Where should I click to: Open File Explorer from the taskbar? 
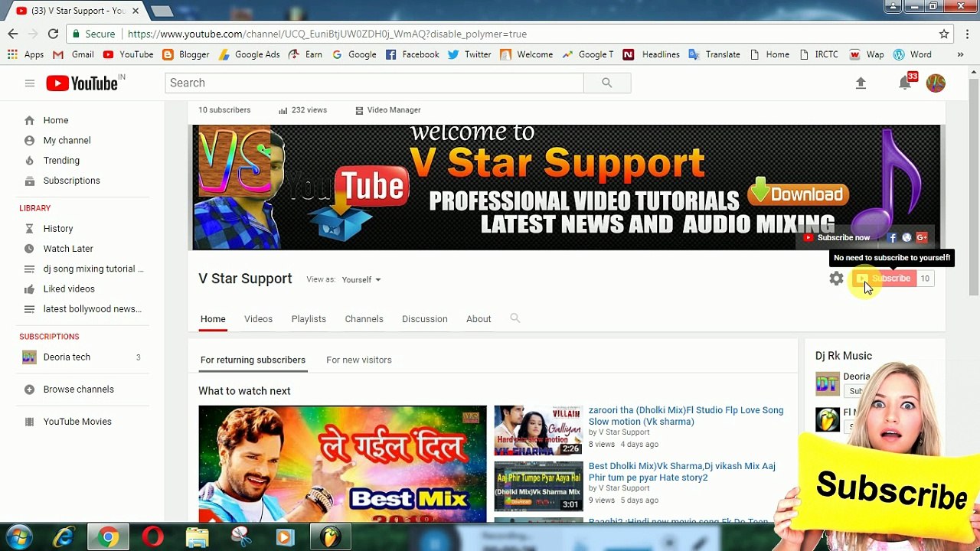(197, 537)
